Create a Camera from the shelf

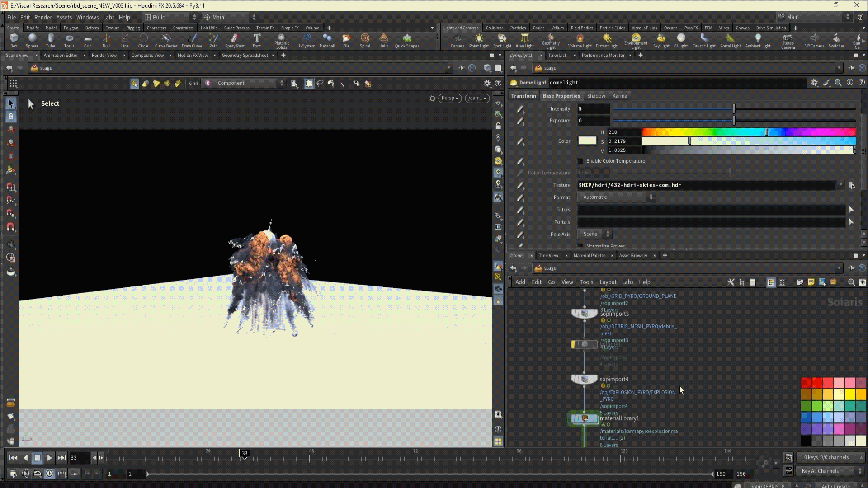click(457, 40)
